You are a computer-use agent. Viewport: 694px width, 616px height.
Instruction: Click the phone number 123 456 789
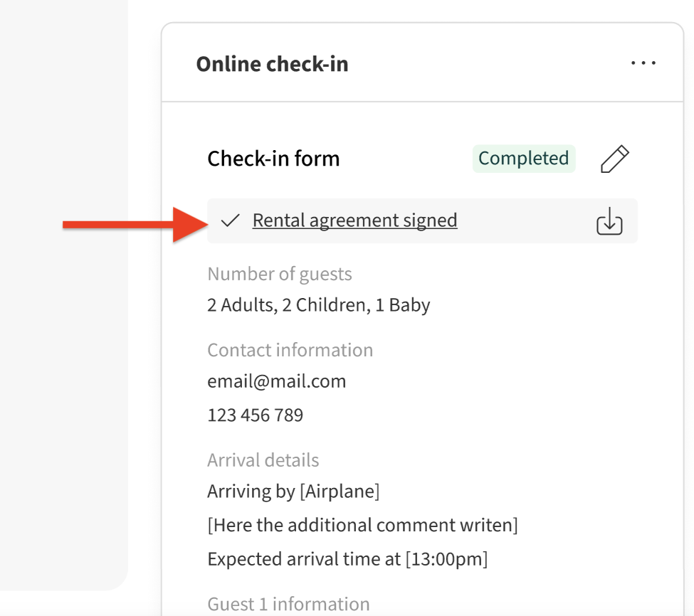(255, 415)
